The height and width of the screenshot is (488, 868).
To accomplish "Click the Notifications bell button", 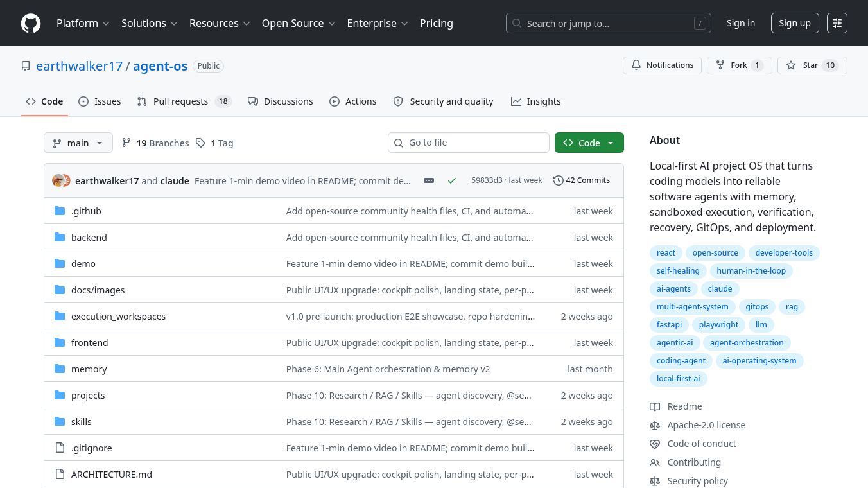I will [662, 65].
